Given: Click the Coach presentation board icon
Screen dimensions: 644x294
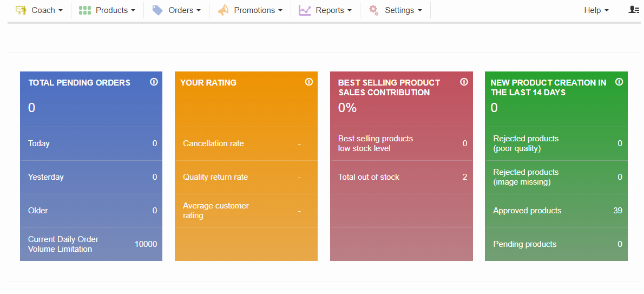Looking at the screenshot, I should point(21,10).
